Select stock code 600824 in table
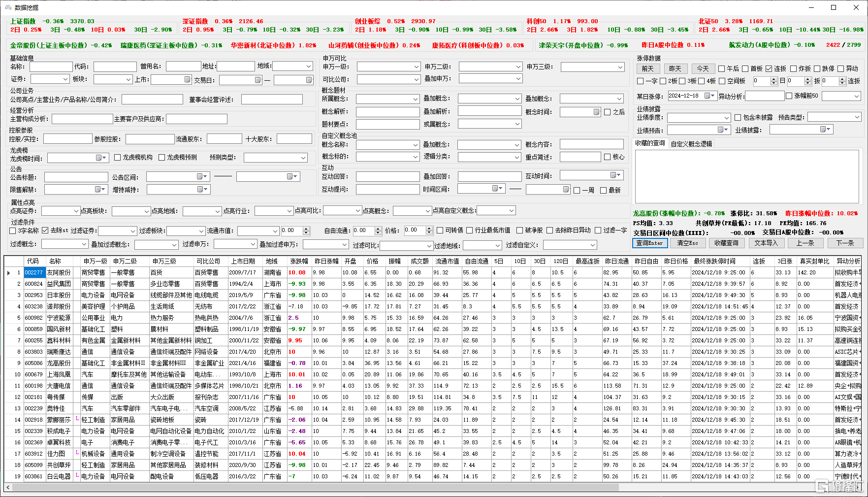The image size is (868, 497). click(33, 284)
